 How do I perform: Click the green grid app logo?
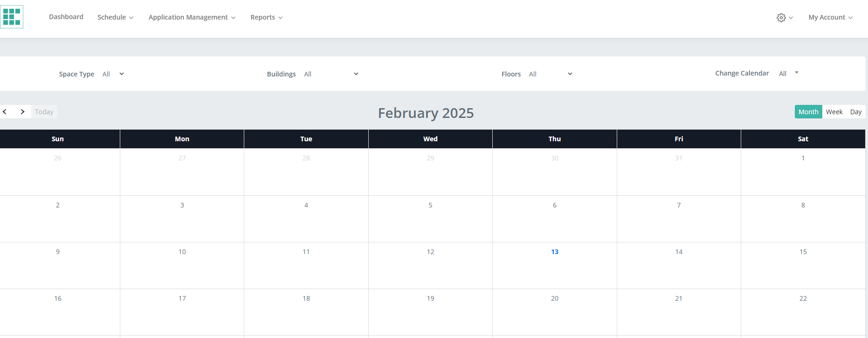[x=12, y=17]
